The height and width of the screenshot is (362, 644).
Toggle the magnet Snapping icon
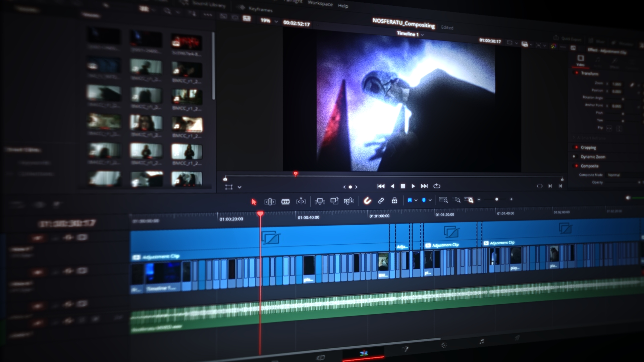click(x=367, y=200)
